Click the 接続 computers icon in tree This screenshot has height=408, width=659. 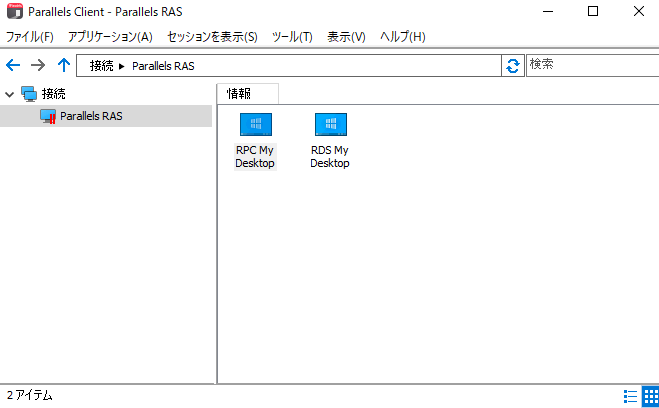pyautogui.click(x=29, y=94)
